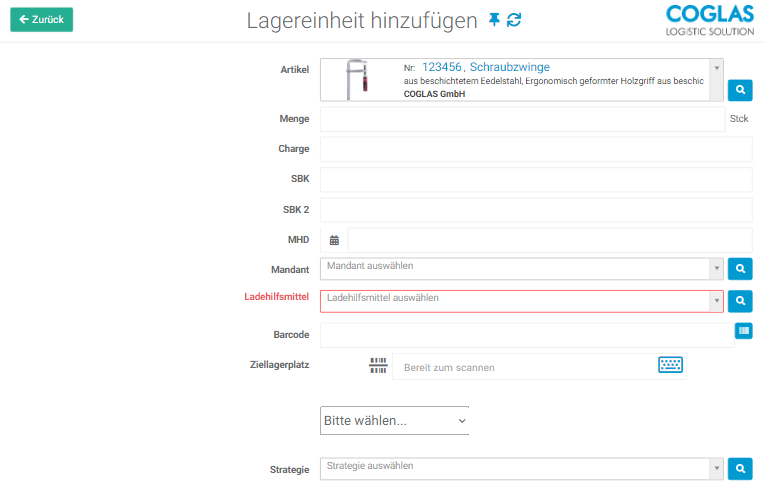Click the list icon beside Barcode field
The image size is (766, 491).
coord(743,331)
